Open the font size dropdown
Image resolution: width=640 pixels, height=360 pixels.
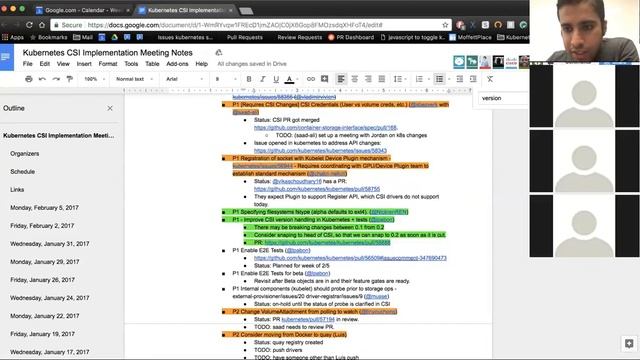225,79
